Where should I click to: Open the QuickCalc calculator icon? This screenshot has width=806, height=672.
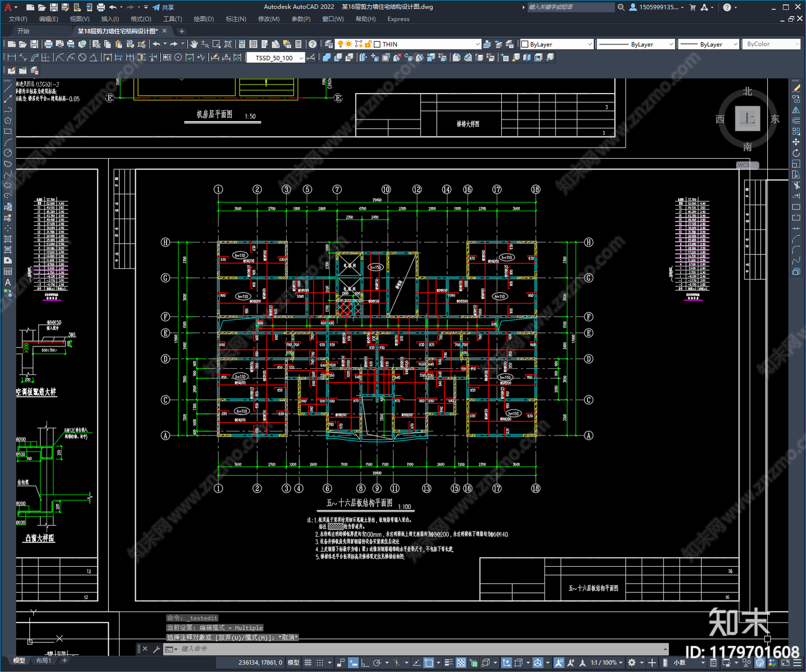tap(298, 44)
